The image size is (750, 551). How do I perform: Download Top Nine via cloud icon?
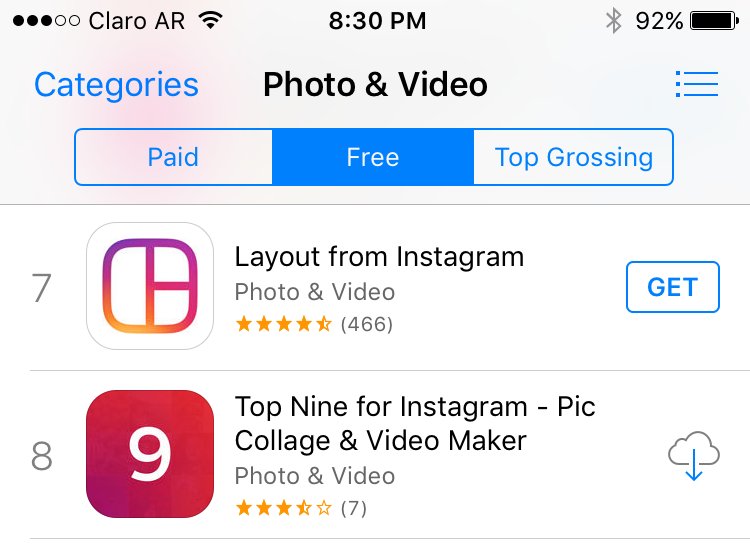pos(694,455)
